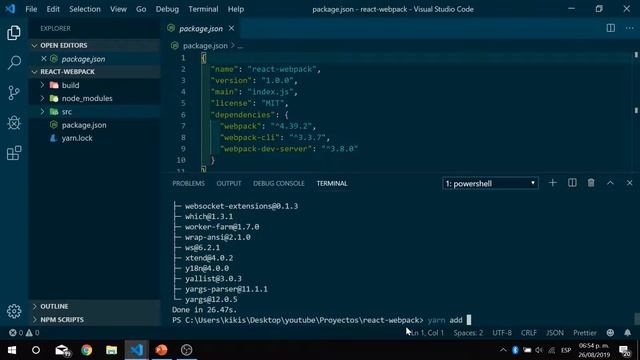Open the Manage gear settings icon

(x=14, y=311)
